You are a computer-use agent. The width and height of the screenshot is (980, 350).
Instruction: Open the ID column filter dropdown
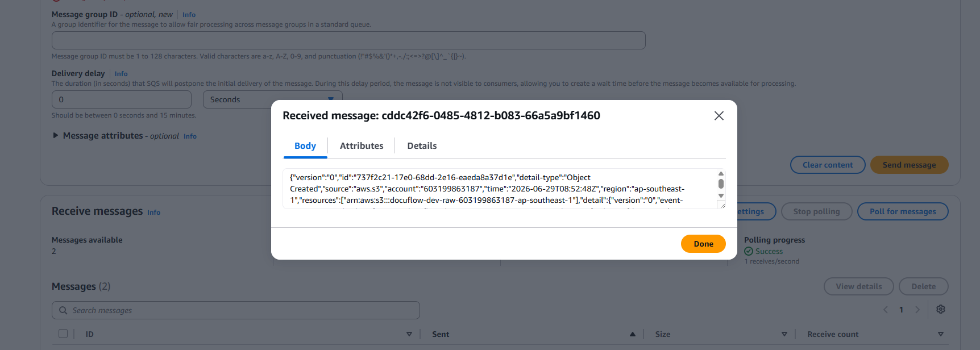[x=409, y=334]
